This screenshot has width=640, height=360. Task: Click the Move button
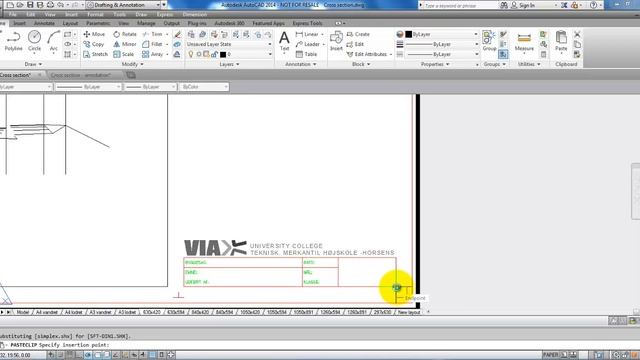tap(94, 34)
